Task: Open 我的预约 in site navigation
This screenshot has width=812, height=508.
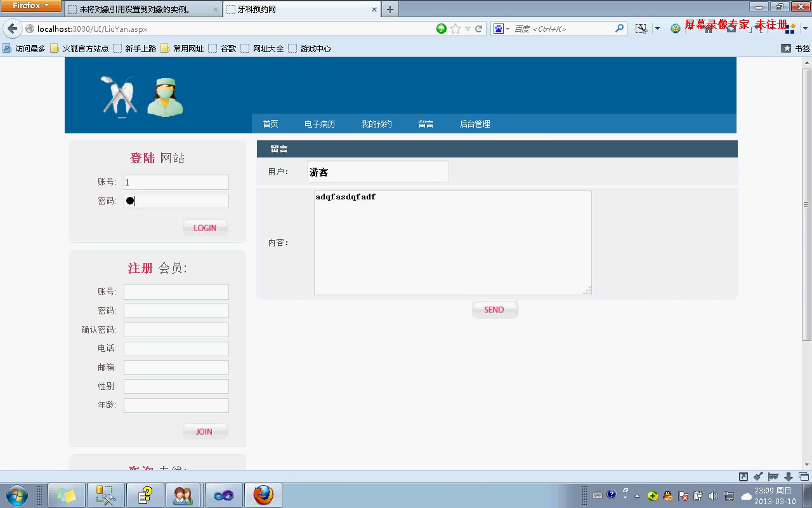Action: [377, 124]
